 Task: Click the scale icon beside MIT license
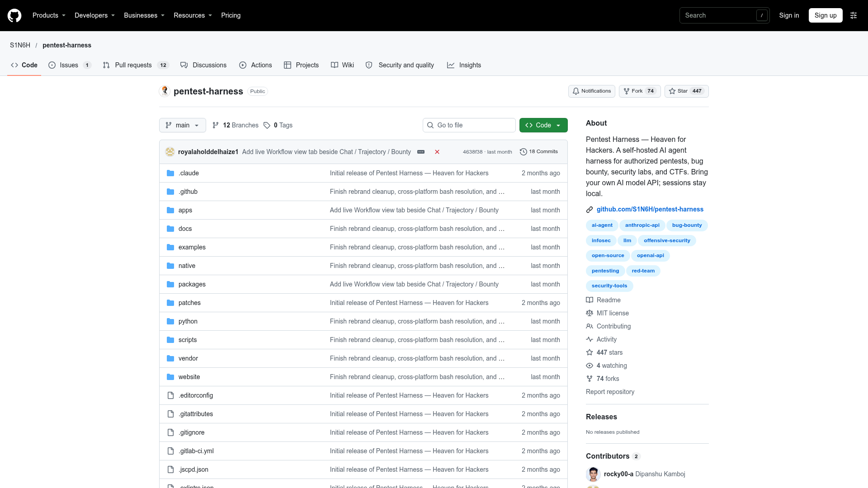(x=590, y=313)
